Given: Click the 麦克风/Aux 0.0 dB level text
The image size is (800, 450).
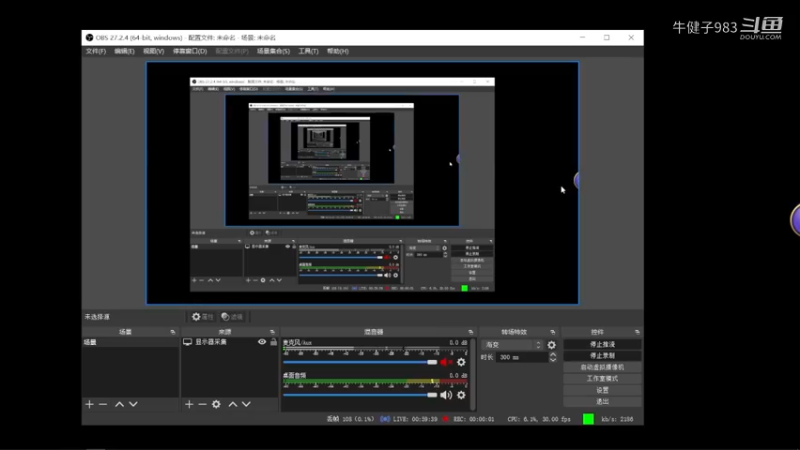Looking at the screenshot, I should (x=458, y=343).
